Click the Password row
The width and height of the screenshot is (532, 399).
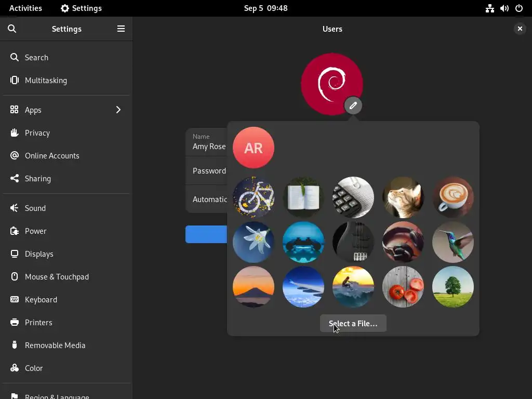[206, 170]
